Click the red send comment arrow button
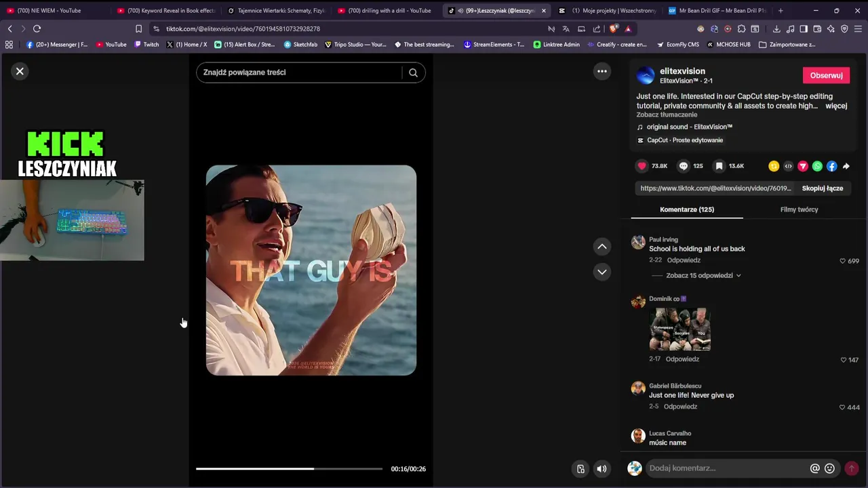The image size is (868, 488). click(x=852, y=468)
